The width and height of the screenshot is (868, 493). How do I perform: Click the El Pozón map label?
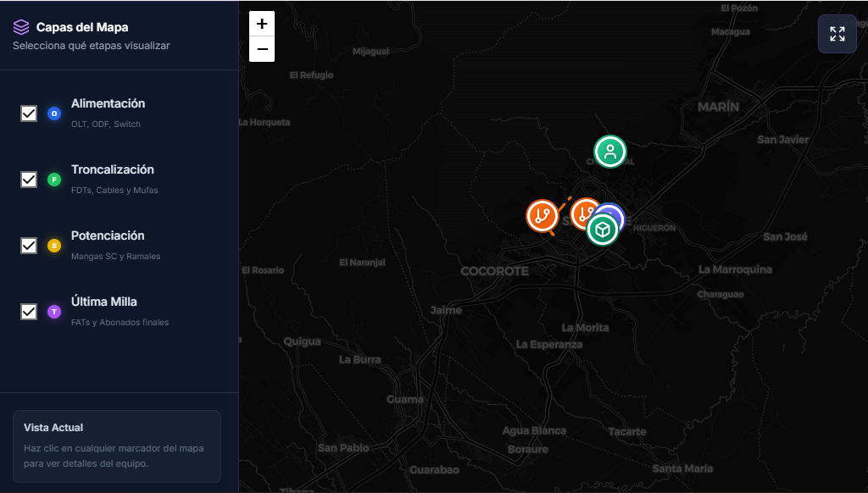point(739,8)
